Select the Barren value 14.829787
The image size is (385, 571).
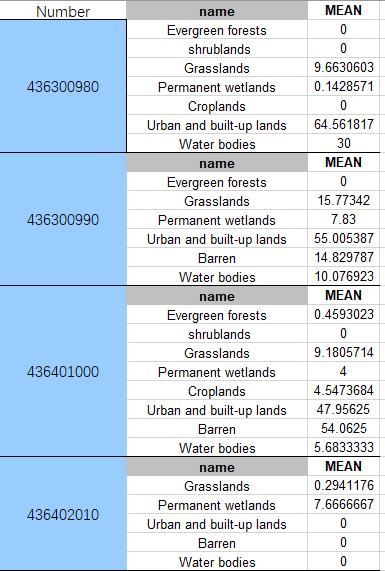[x=343, y=257]
